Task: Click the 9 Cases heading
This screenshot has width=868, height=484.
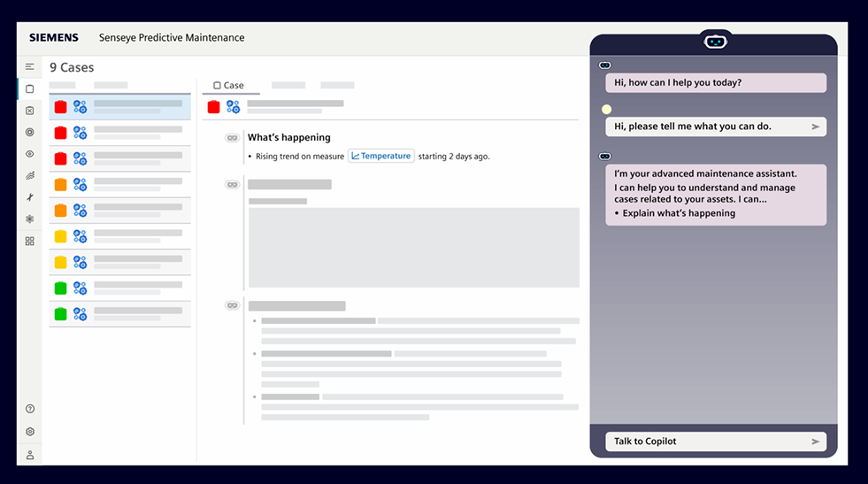Action: coord(72,67)
